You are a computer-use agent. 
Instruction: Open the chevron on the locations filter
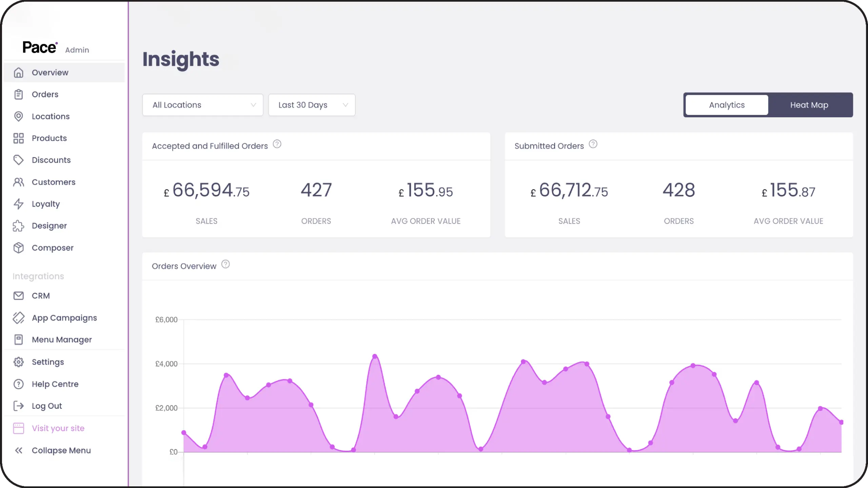pyautogui.click(x=253, y=105)
